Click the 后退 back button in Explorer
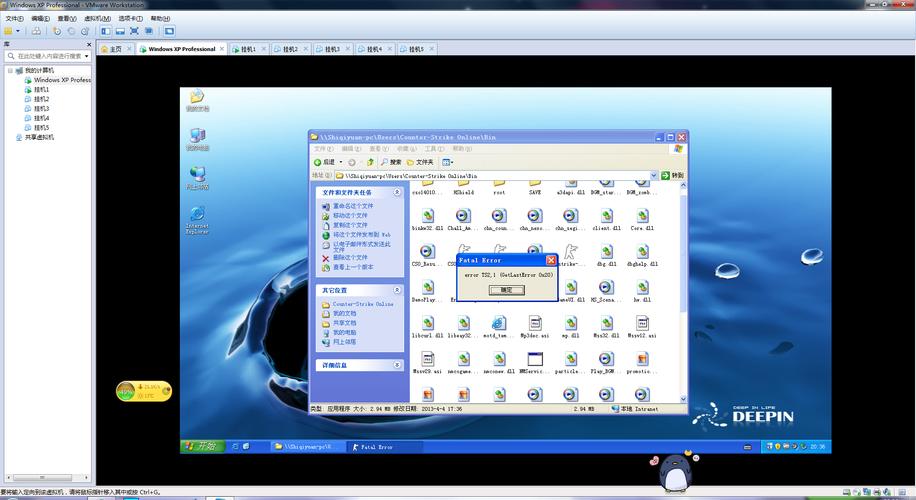Image resolution: width=916 pixels, height=500 pixels. tap(324, 162)
